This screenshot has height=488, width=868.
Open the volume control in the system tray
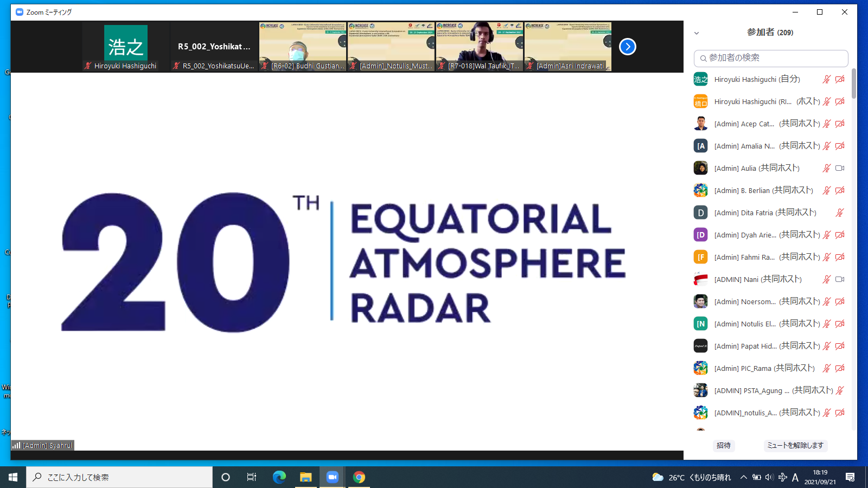[769, 477]
